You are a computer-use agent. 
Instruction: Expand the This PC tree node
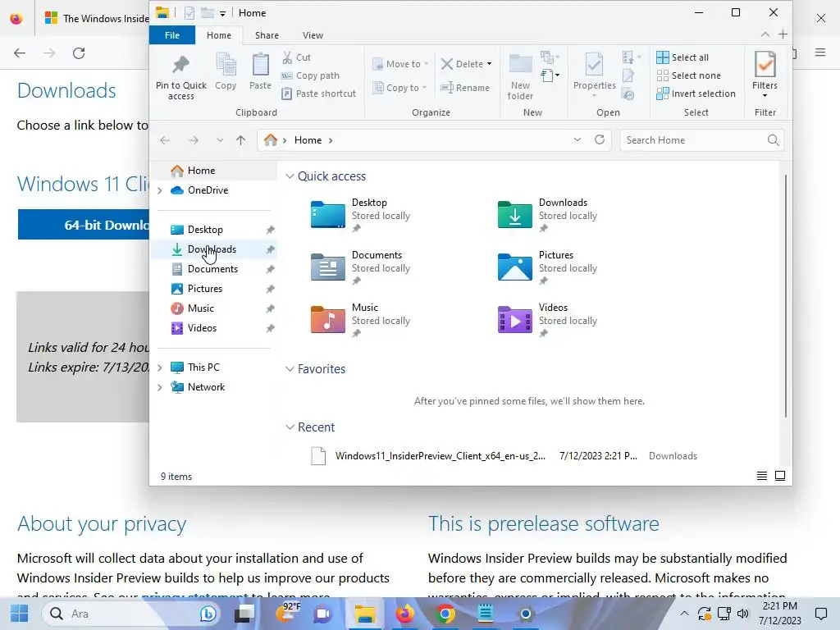[160, 367]
